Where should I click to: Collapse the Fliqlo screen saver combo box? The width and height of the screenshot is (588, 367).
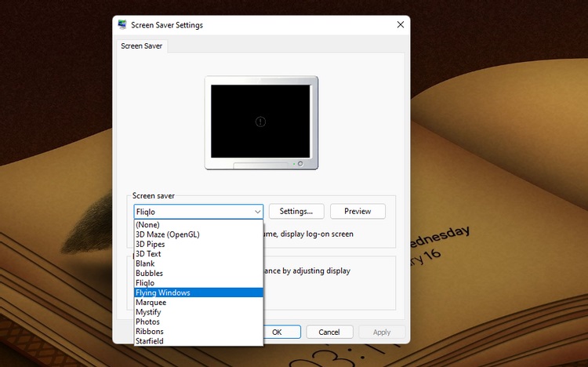click(x=198, y=212)
